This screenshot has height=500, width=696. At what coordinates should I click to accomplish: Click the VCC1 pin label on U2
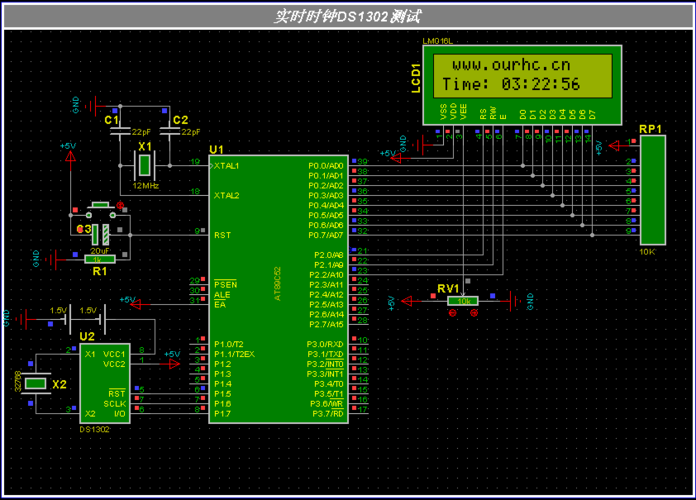114,354
